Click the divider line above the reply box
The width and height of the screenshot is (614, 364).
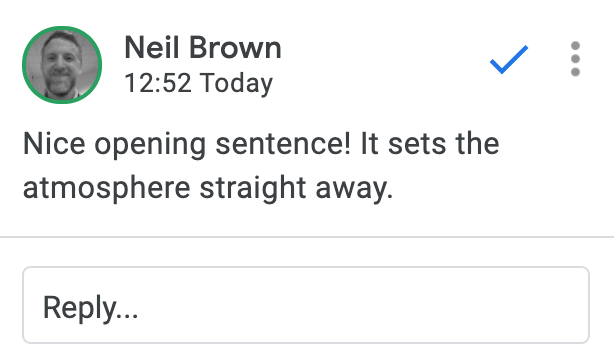[307, 237]
